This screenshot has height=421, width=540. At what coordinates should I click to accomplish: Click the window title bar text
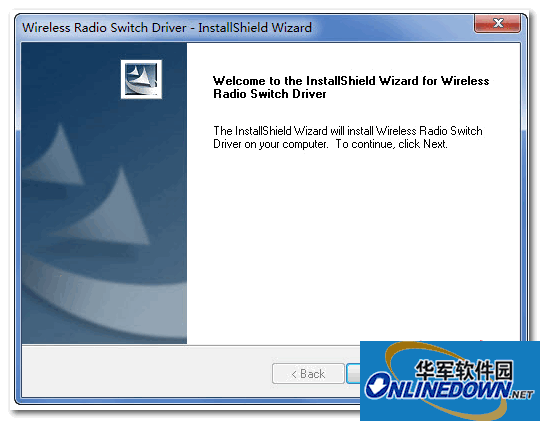coord(167,28)
